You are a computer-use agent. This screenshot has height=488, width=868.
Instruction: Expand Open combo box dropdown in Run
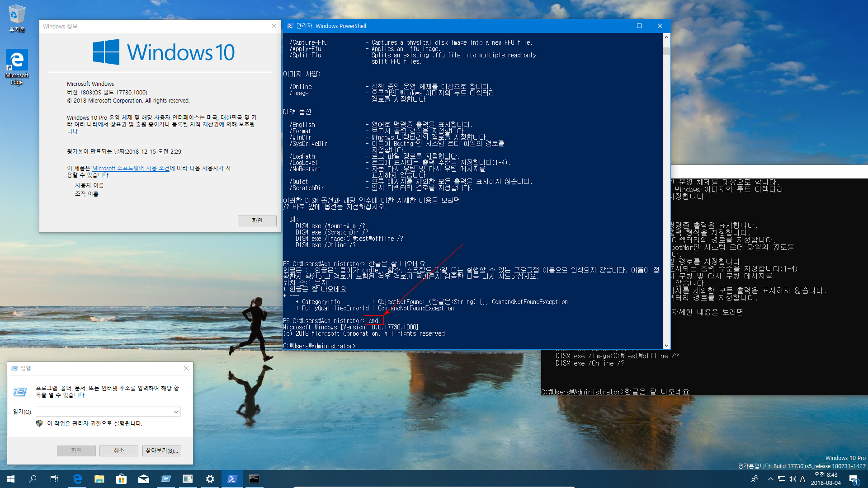(176, 412)
